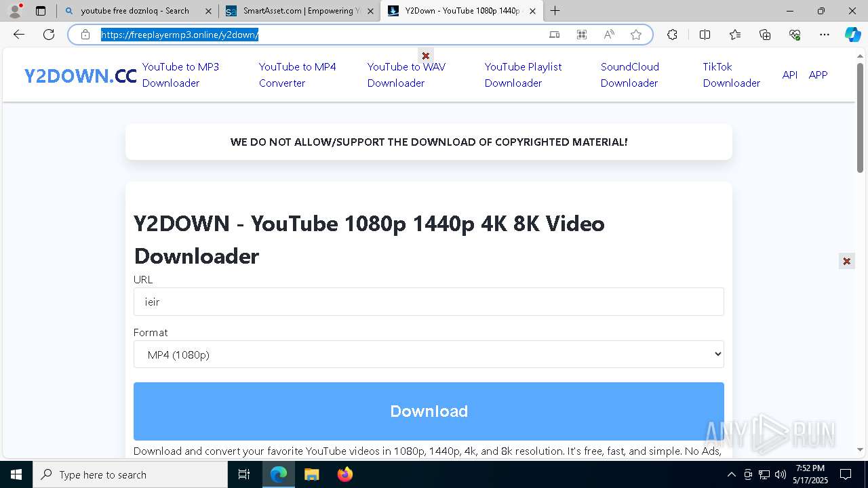
Task: Close the youtube free doznloq search tab
Action: (x=208, y=11)
